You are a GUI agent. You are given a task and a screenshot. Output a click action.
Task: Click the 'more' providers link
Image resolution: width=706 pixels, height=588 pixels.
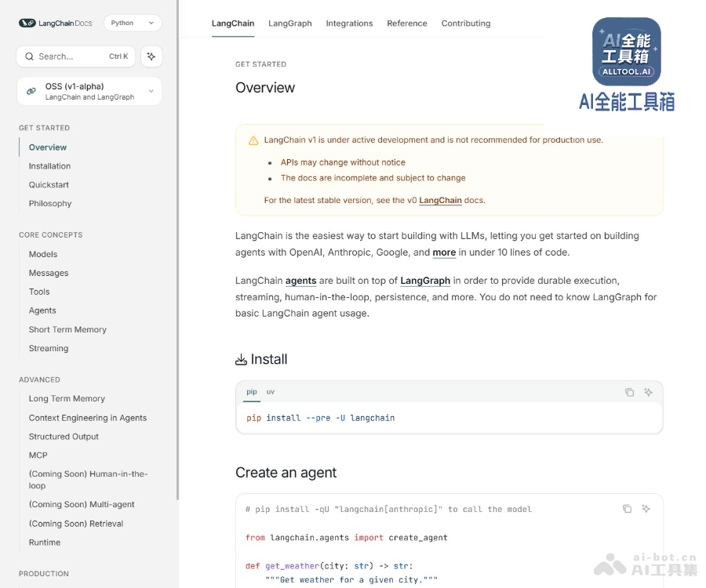[444, 252]
